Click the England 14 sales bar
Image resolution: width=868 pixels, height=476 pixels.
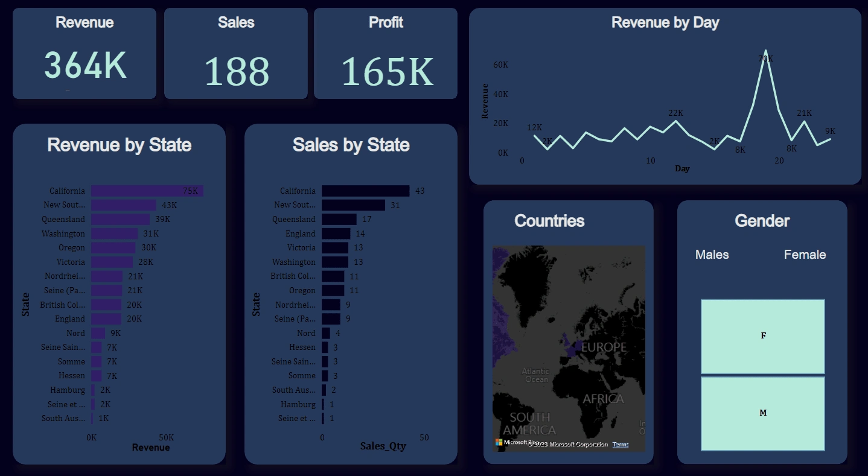(x=336, y=233)
